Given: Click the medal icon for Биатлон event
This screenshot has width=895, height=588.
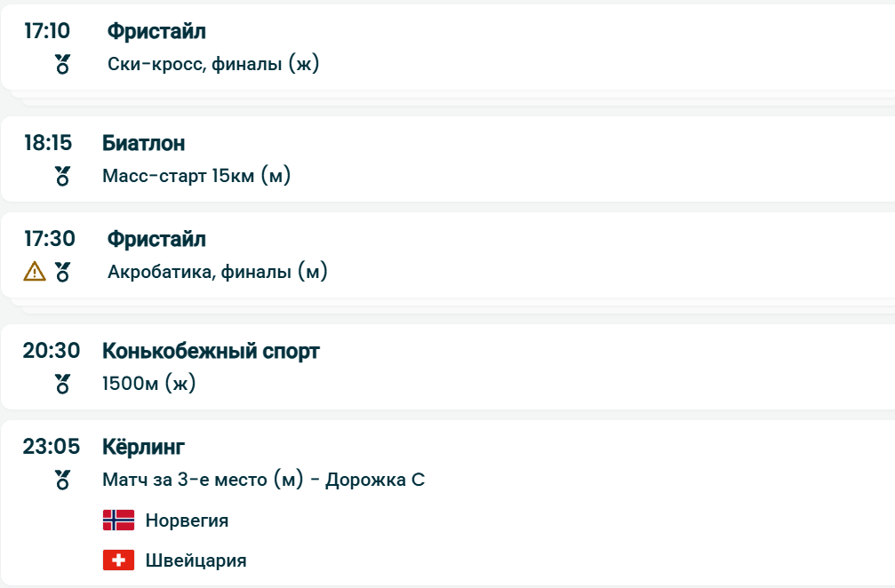Looking at the screenshot, I should [x=62, y=176].
